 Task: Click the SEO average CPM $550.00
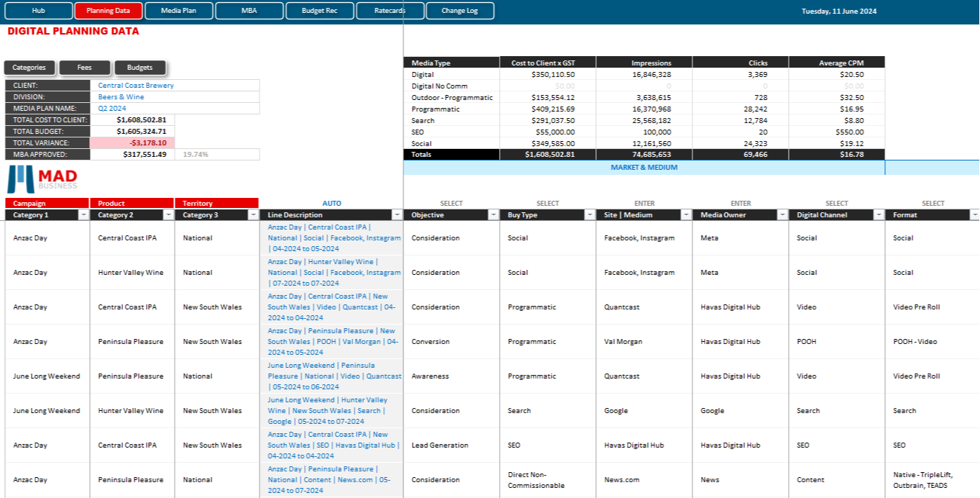837,132
